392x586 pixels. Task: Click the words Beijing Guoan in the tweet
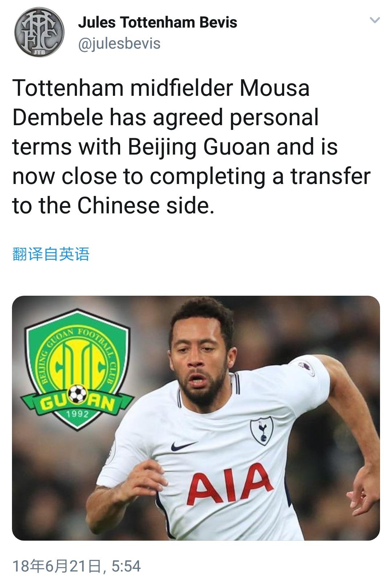(x=199, y=147)
